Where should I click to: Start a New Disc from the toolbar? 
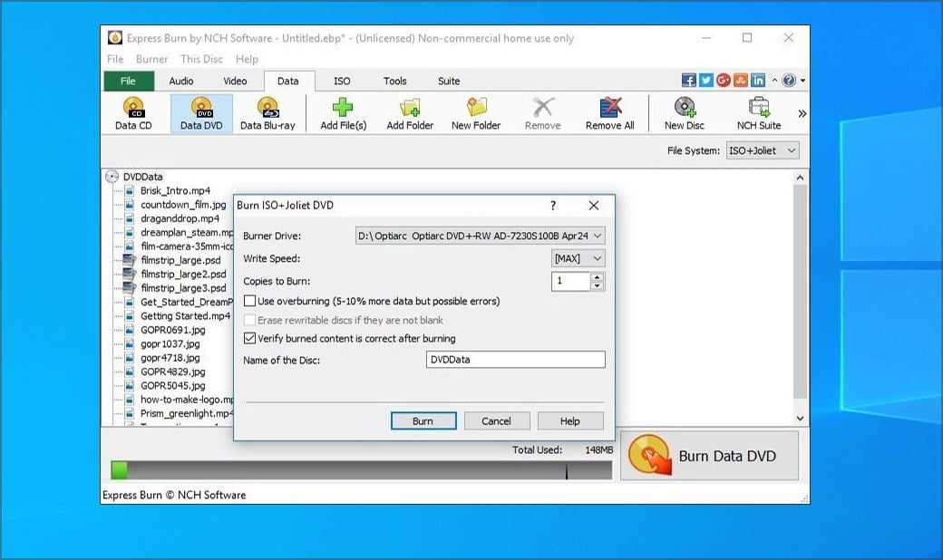684,113
